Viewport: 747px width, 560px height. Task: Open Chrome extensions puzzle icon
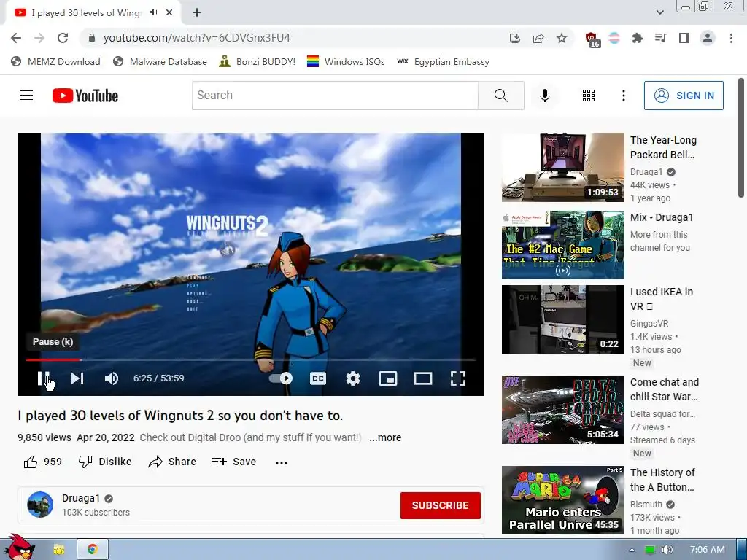tap(638, 38)
